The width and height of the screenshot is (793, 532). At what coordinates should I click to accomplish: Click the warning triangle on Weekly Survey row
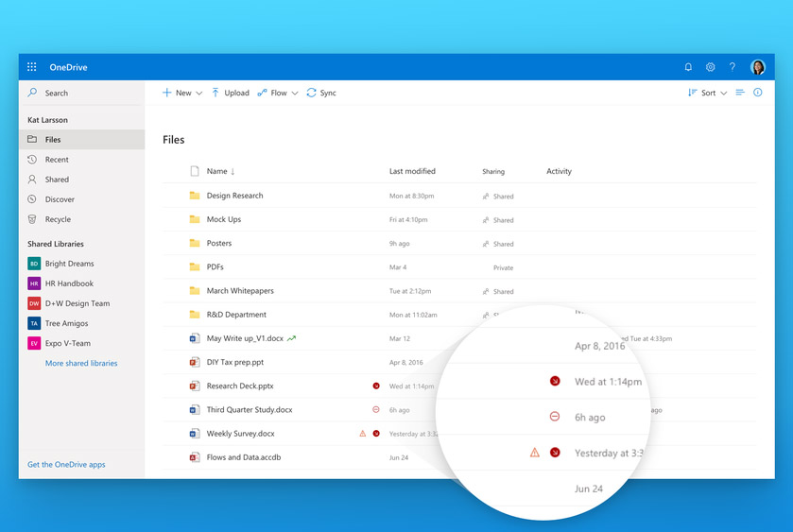click(363, 434)
